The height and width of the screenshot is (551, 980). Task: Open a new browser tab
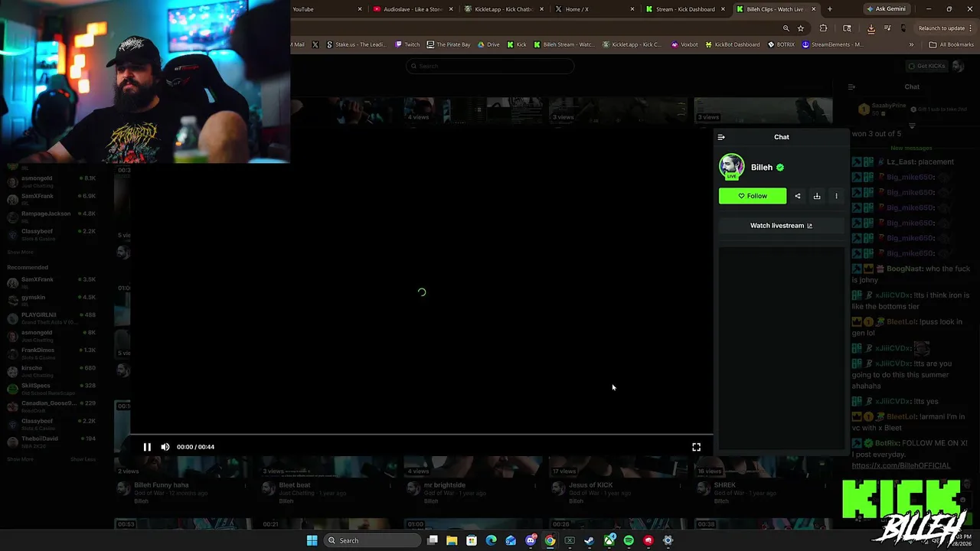(830, 9)
